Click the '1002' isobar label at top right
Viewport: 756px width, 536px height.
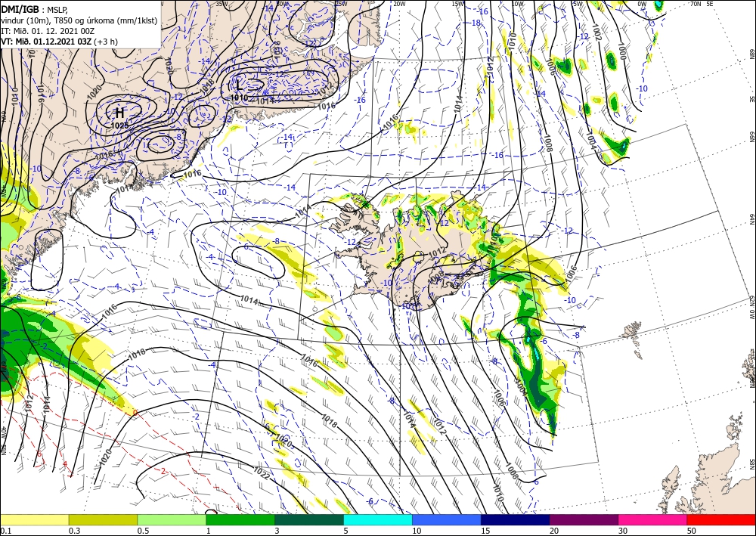click(596, 33)
